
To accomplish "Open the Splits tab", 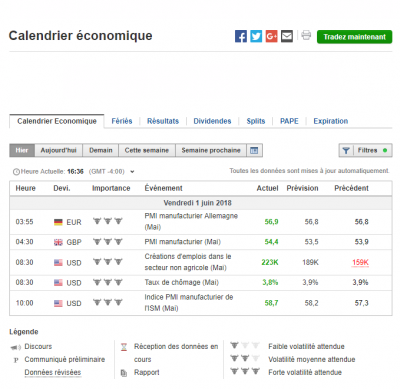I will [x=256, y=121].
